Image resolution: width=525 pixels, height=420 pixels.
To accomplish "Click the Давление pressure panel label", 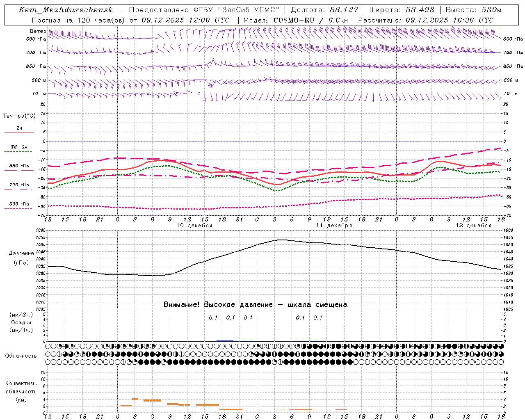I will 21,253.
